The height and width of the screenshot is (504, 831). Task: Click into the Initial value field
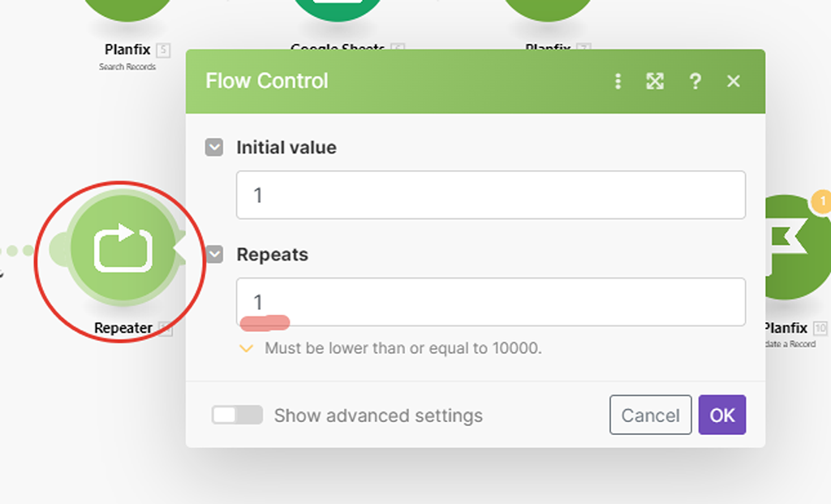[x=491, y=195]
